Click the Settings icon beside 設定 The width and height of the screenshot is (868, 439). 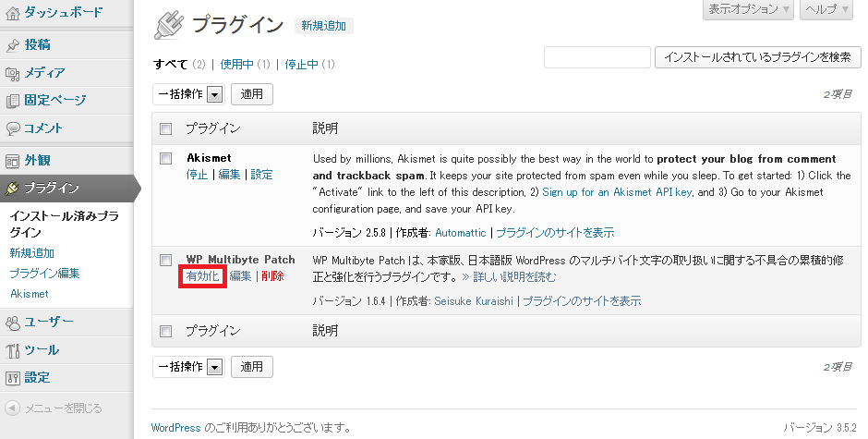[x=12, y=378]
